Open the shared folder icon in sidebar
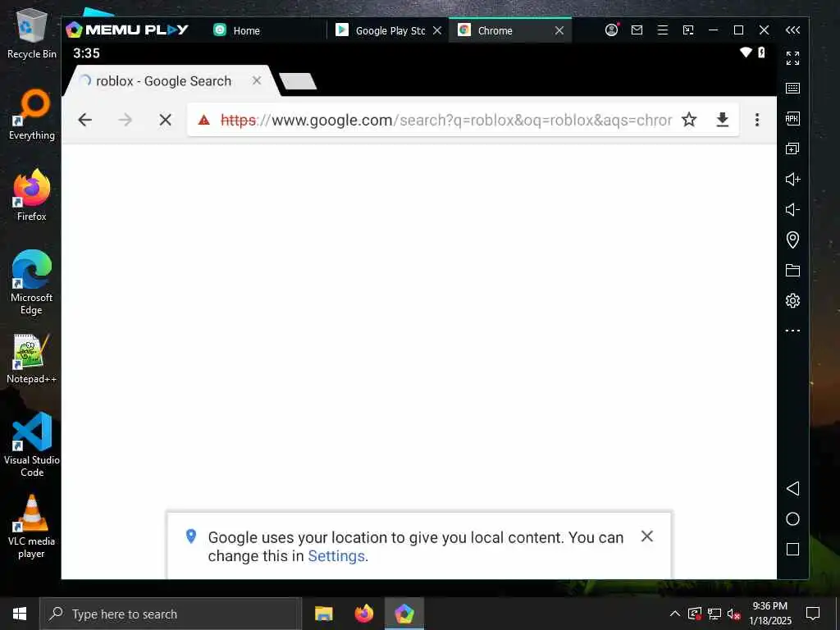840x630 pixels. click(x=792, y=270)
